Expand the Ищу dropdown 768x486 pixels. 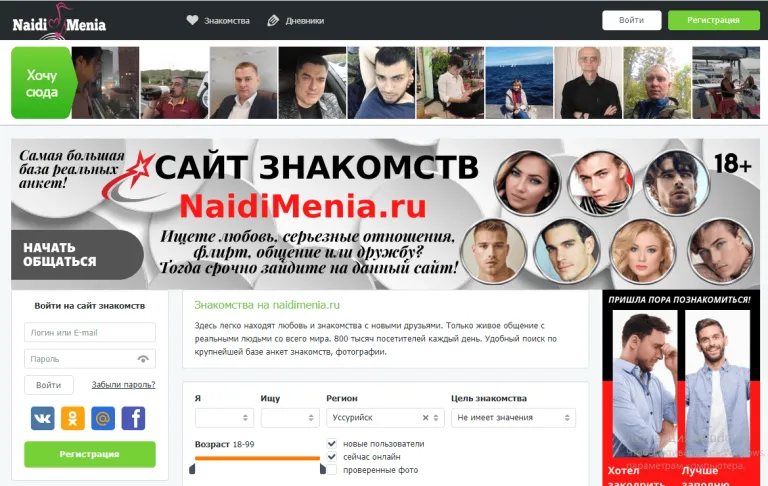click(290, 418)
